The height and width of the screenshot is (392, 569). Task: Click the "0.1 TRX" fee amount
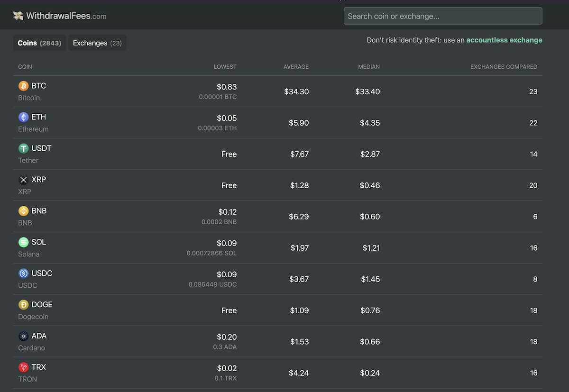pos(225,378)
